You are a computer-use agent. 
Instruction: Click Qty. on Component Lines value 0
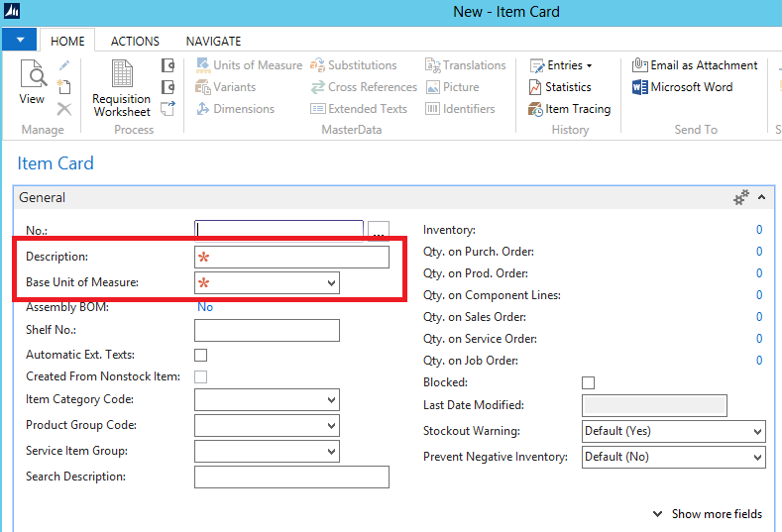[759, 295]
